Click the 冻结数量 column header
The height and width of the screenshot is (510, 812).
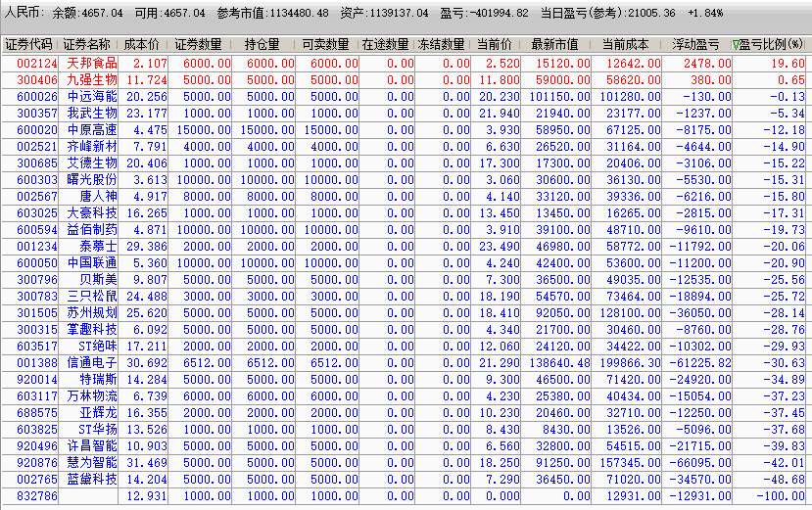(441, 44)
